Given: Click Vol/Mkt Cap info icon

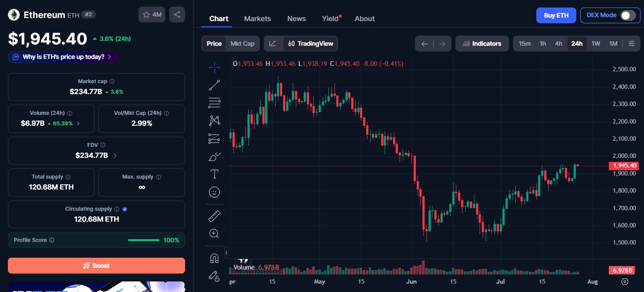Looking at the screenshot, I should coord(167,113).
